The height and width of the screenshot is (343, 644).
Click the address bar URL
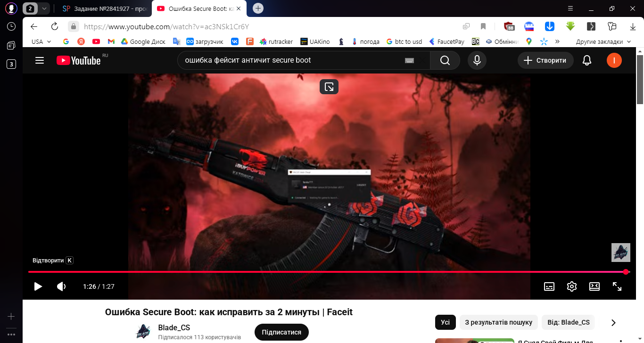[x=166, y=27]
